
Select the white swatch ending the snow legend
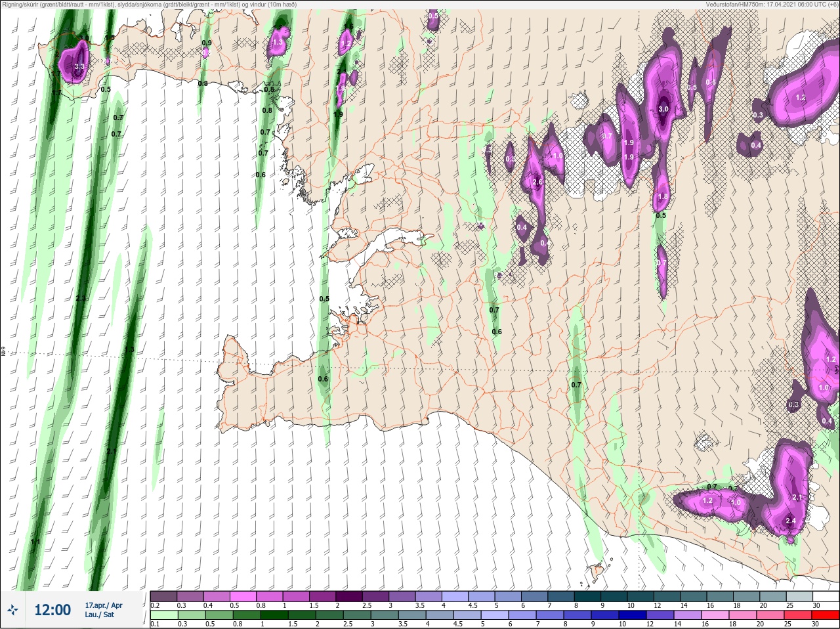tap(826, 597)
